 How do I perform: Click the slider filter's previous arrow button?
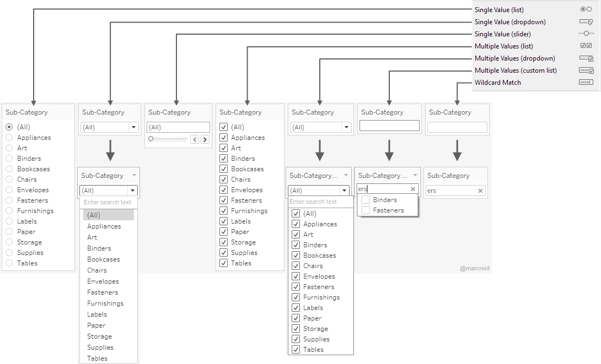[x=195, y=139]
